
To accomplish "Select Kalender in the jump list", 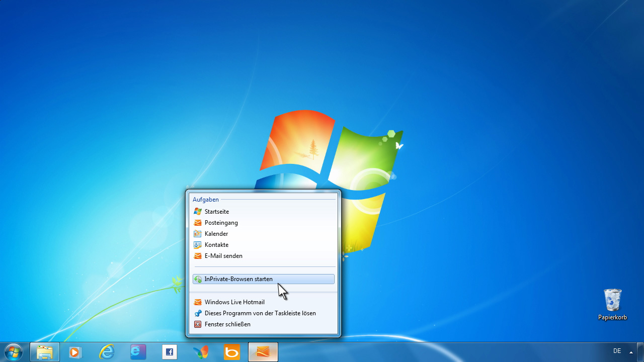I will [x=263, y=234].
